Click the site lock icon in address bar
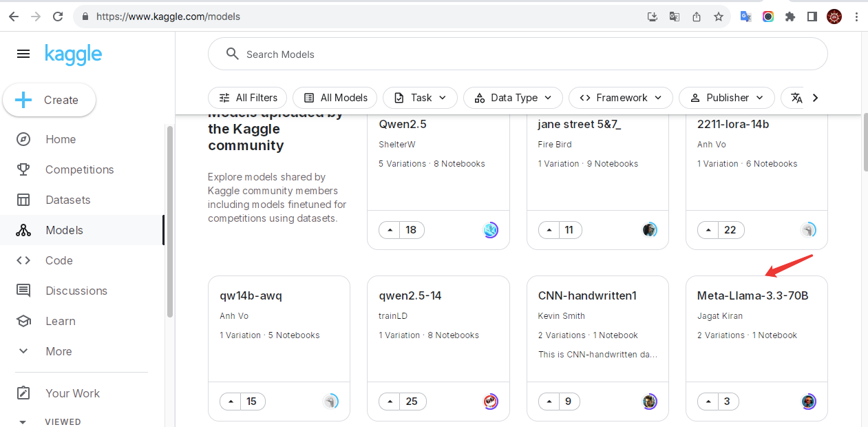Image resolution: width=868 pixels, height=427 pixels. pos(85,17)
